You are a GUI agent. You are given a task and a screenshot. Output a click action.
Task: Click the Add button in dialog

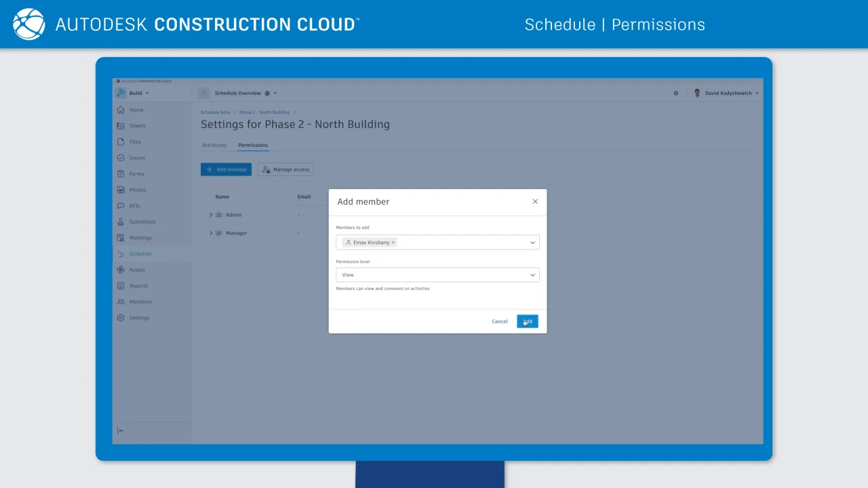pos(527,321)
